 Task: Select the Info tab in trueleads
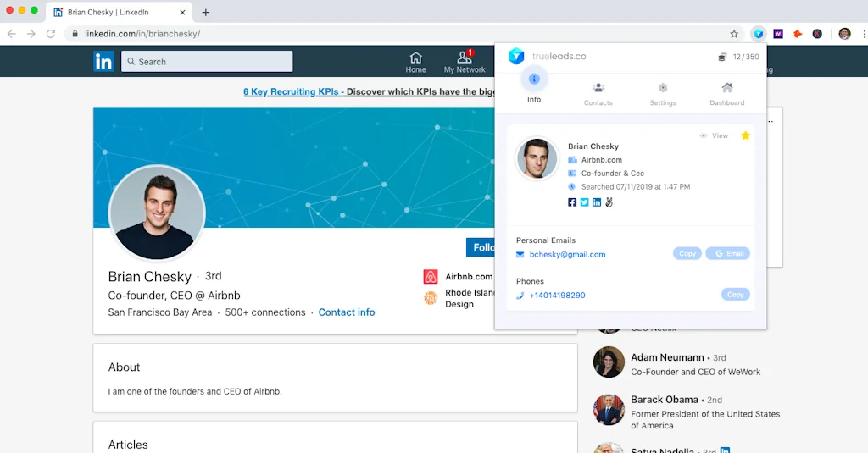pos(534,87)
